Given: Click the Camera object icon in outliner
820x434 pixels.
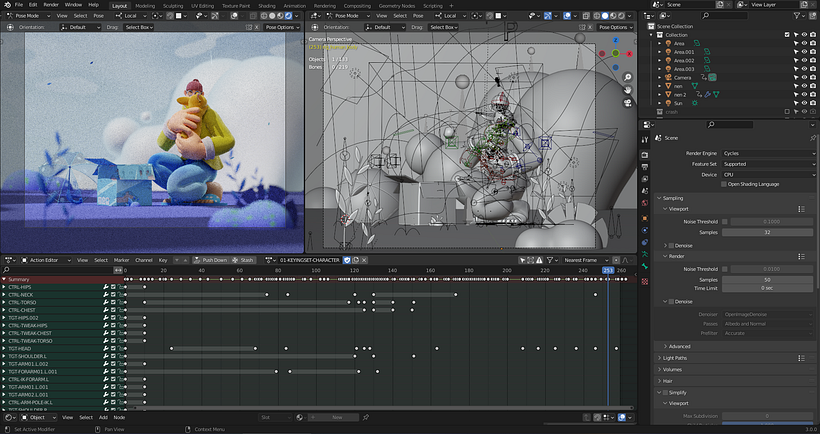Looking at the screenshot, I should coord(668,77).
